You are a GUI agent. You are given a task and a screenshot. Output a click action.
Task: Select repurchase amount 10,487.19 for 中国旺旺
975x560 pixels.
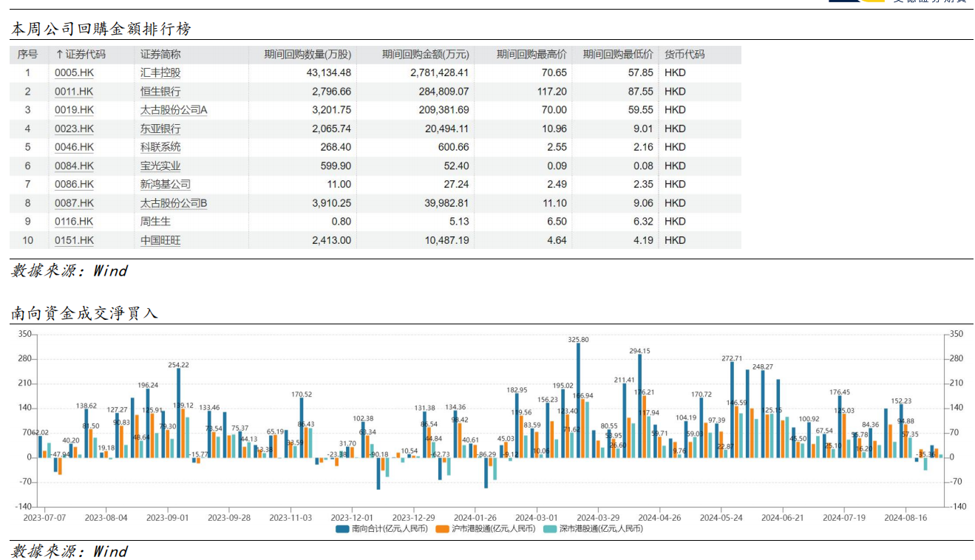(446, 240)
